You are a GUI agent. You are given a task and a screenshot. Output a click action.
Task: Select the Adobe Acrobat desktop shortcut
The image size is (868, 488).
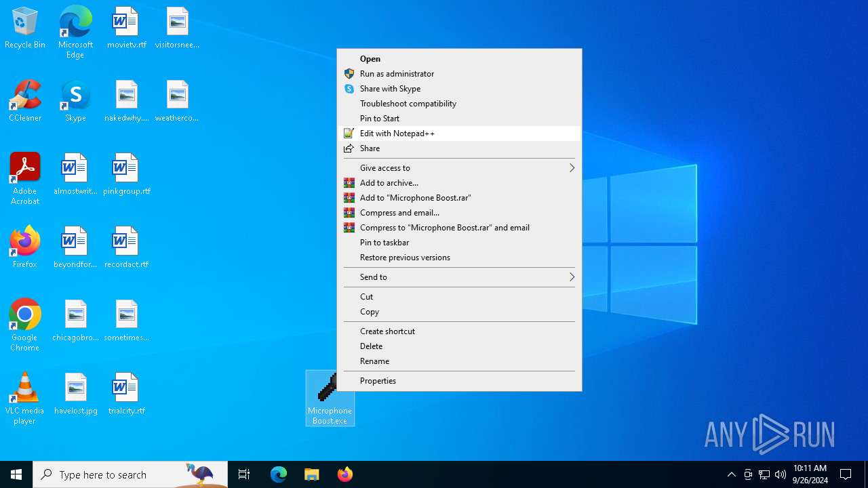coord(25,179)
